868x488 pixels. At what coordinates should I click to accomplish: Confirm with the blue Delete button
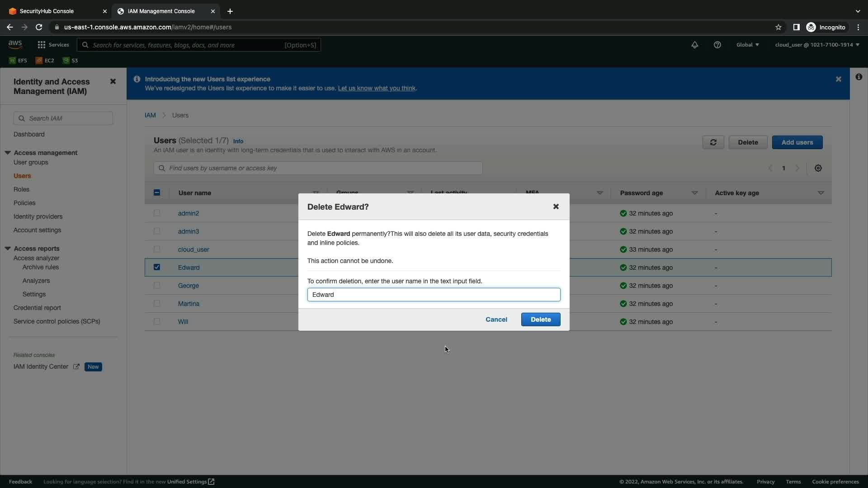[540, 319]
